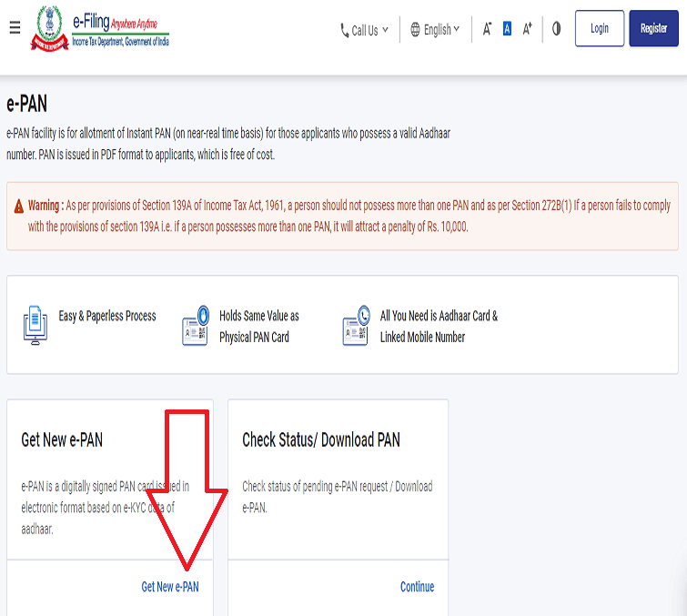Increase font size with A+ button
The image size is (687, 616).
528,29
